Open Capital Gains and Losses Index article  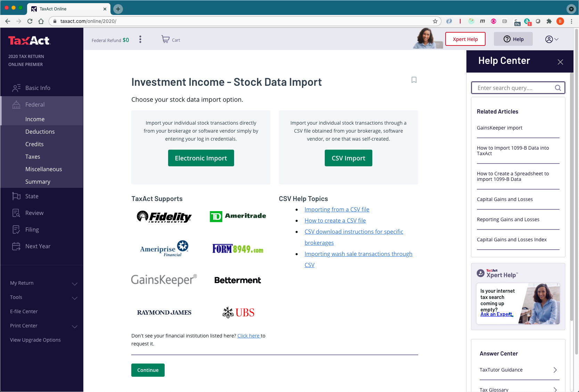[x=512, y=240]
